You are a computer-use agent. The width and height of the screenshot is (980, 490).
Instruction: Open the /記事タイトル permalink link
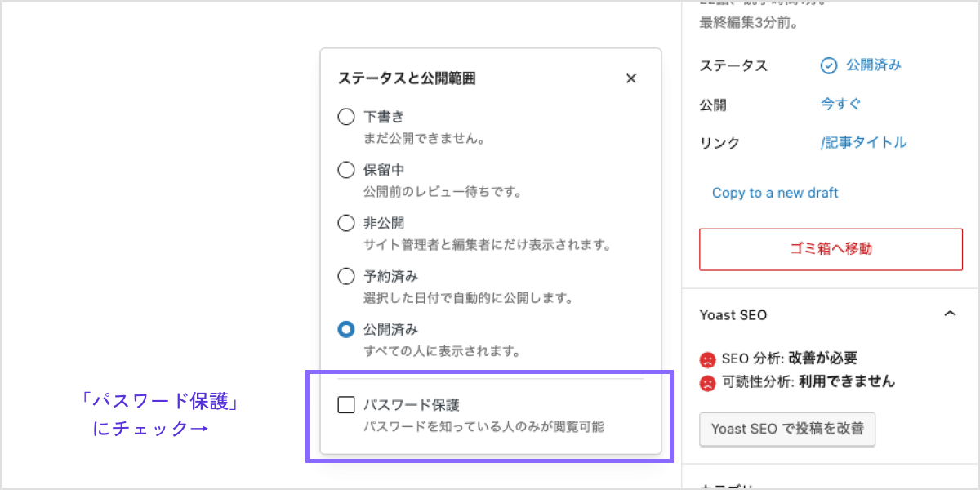point(863,142)
